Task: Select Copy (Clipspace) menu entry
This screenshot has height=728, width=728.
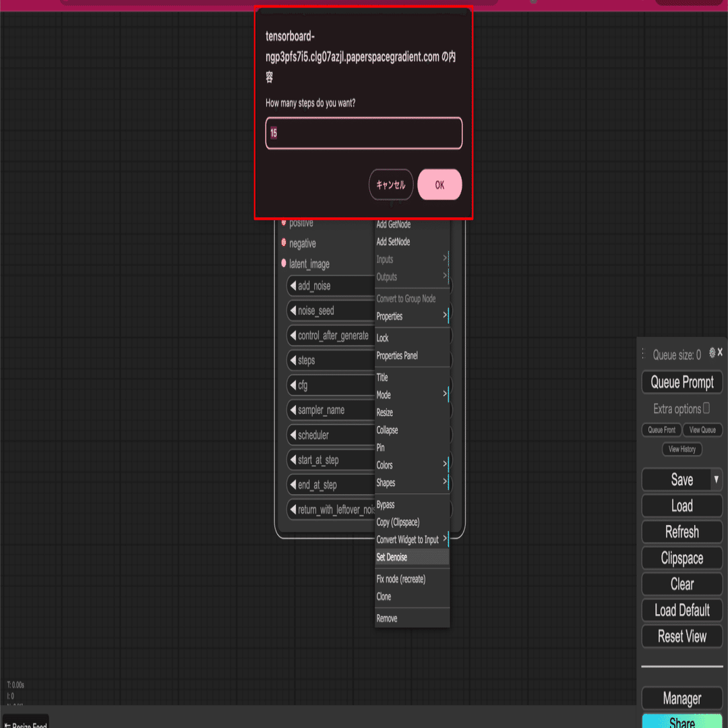Action: point(412,522)
